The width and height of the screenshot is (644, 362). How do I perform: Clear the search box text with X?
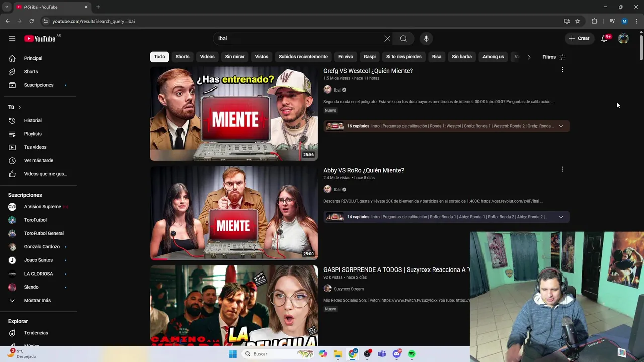click(387, 38)
